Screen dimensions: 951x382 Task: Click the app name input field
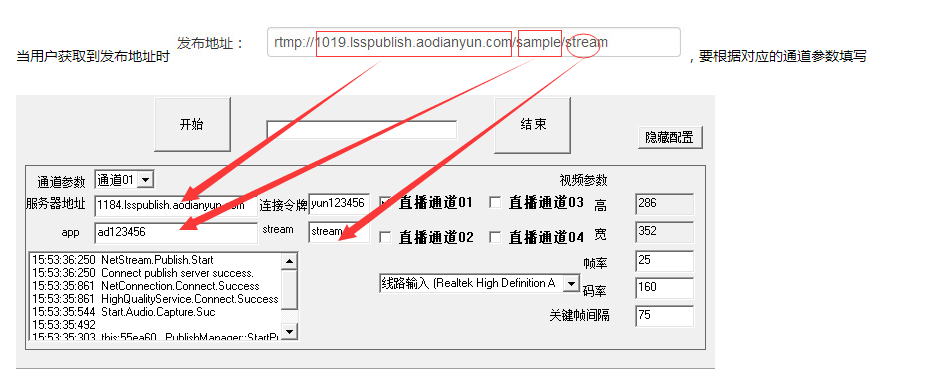click(176, 232)
